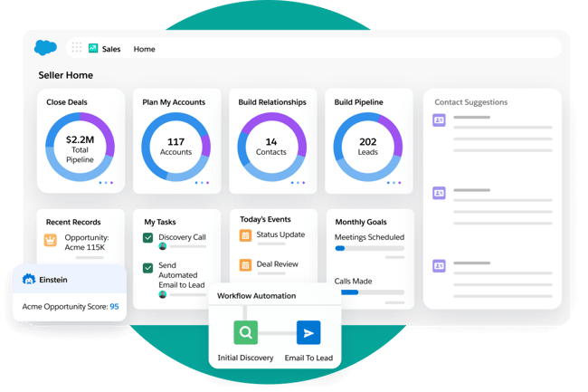Click the Plan My Accounts card title
Viewport: 588px width, 392px height.
(174, 102)
